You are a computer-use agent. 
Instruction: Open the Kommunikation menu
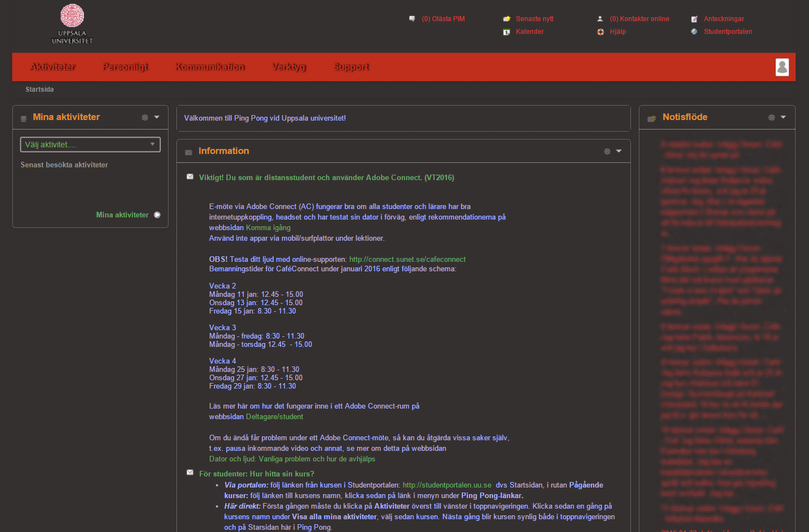click(x=210, y=67)
